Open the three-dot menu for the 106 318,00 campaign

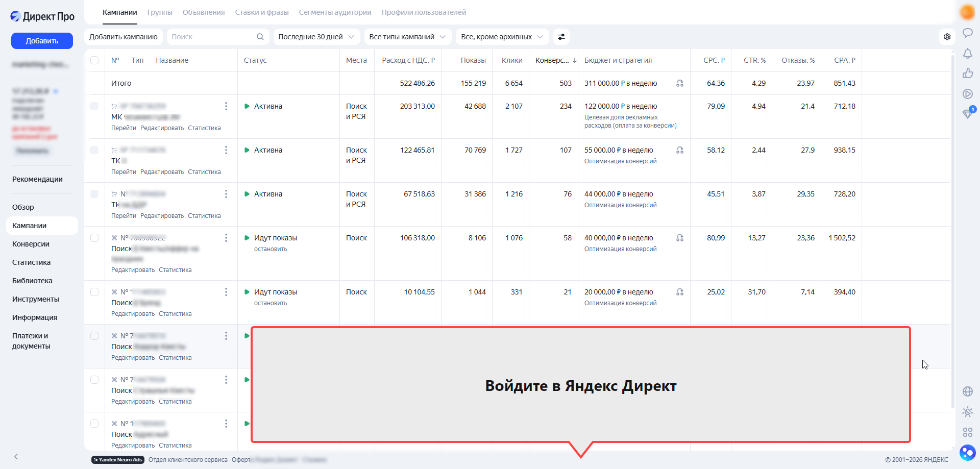(226, 238)
